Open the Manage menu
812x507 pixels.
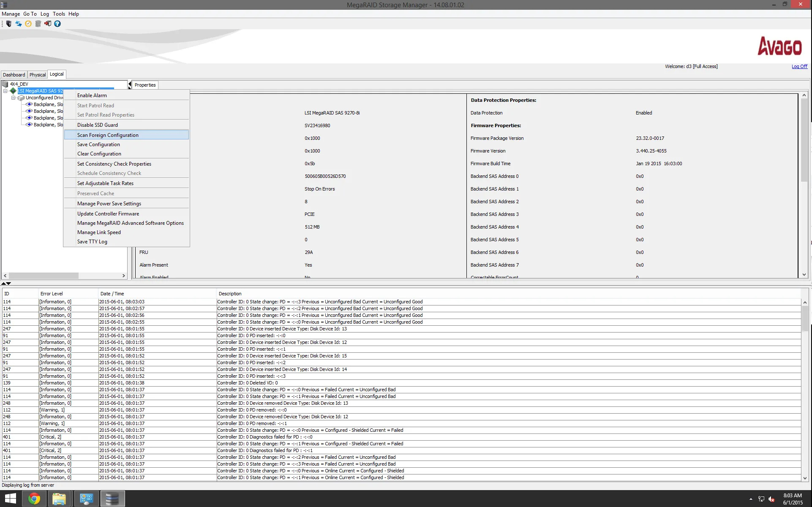[11, 14]
